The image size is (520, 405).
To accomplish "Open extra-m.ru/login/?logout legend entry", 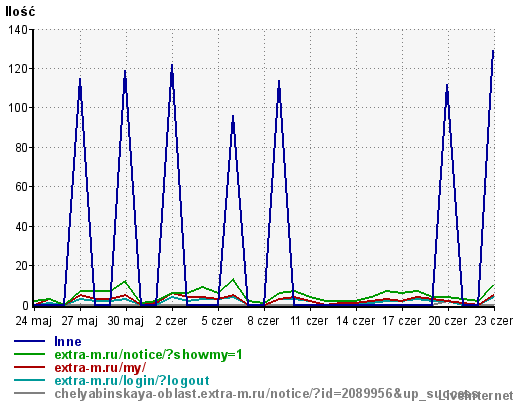I will pos(132,381).
